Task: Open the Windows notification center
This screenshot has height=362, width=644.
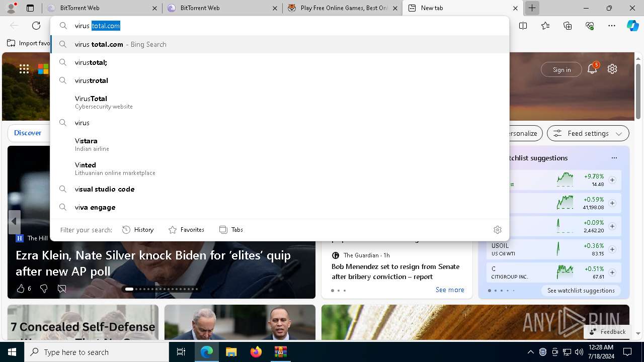Action: click(x=627, y=352)
